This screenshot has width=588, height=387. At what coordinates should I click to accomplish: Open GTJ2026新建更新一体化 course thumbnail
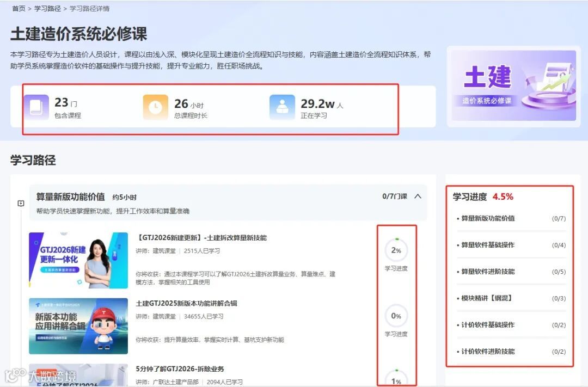pos(78,260)
